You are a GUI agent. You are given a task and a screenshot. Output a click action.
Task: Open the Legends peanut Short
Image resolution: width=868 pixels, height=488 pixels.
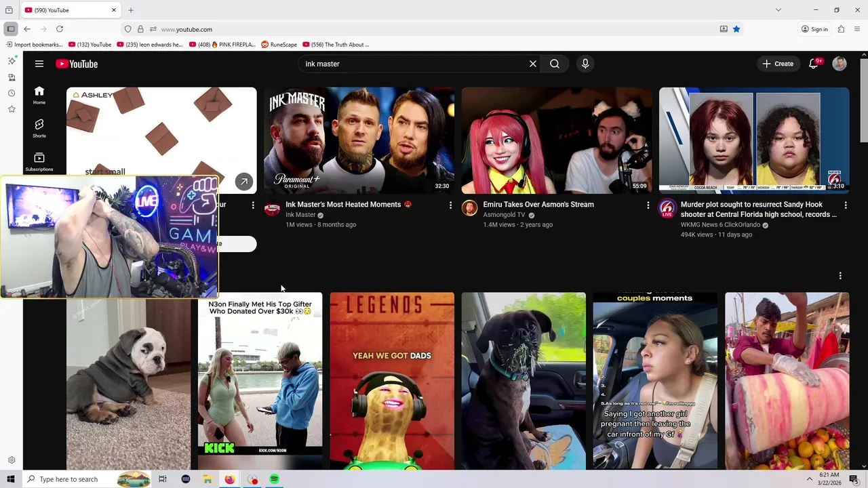[392, 381]
